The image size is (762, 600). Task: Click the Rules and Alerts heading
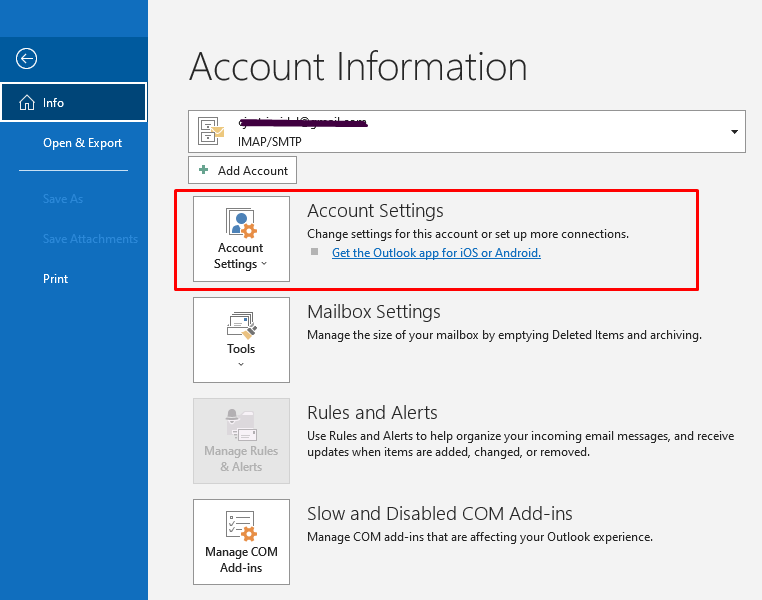[x=372, y=413]
